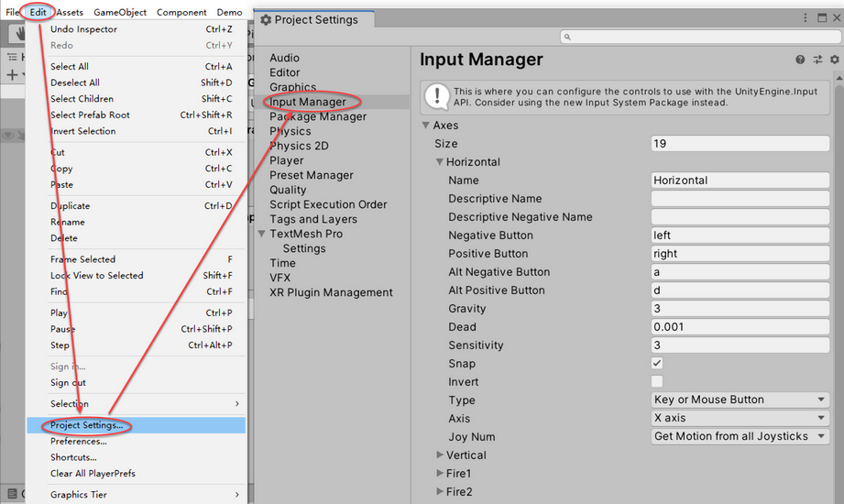Collapse the TextMesh Pro category
Viewport: 844px width, 504px height.
[x=261, y=234]
